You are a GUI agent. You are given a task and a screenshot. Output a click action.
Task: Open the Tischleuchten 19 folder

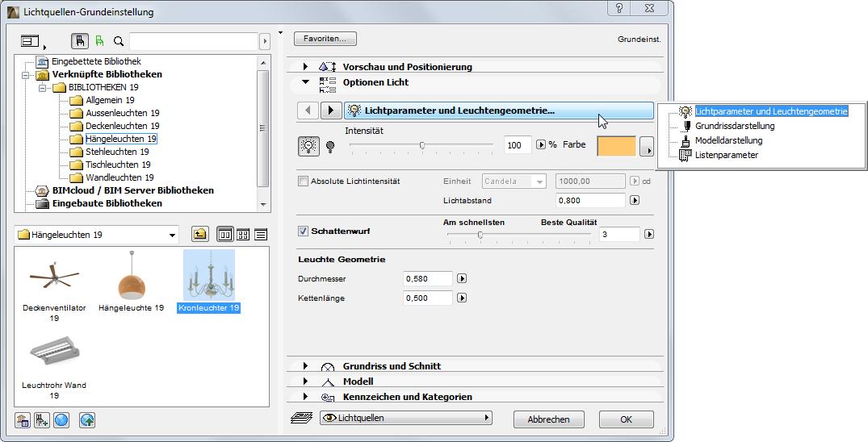[x=118, y=165]
